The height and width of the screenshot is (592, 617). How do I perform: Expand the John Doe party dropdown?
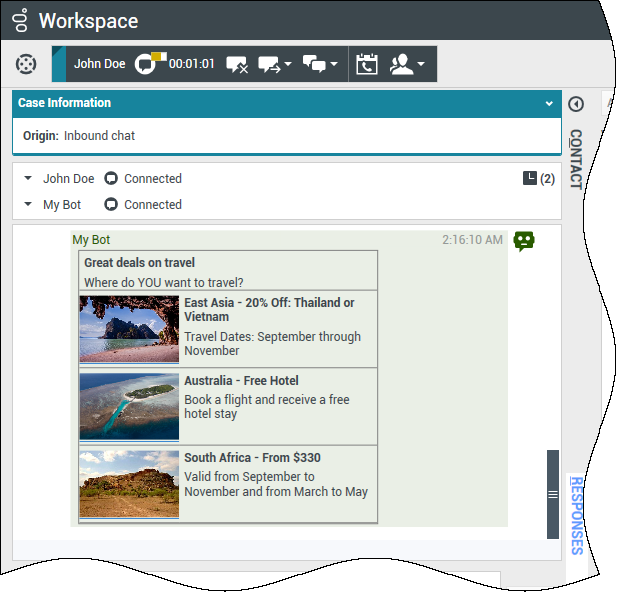pyautogui.click(x=28, y=179)
